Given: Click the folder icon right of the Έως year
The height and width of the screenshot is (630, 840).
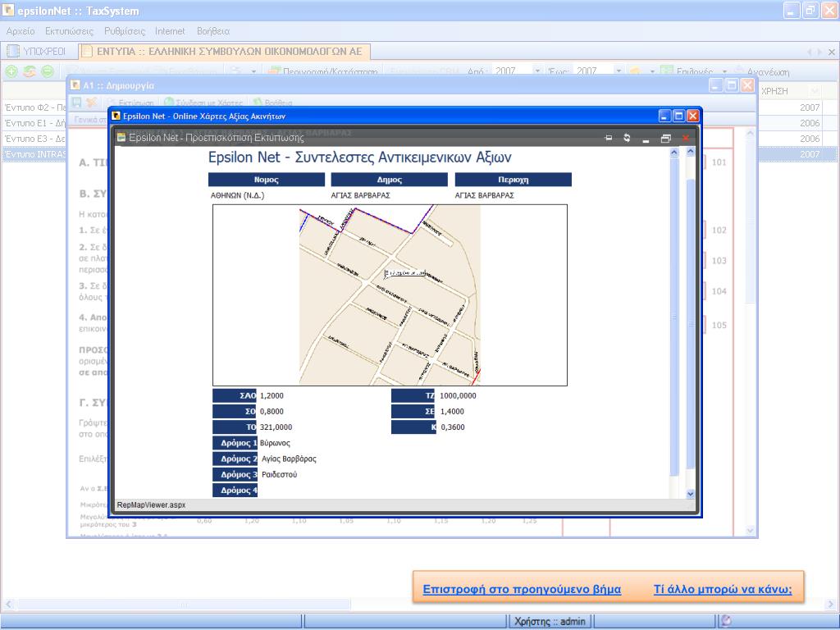Looking at the screenshot, I should coord(634,71).
